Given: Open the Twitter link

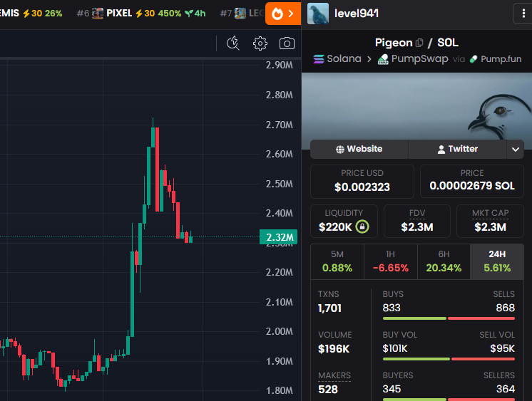Looking at the screenshot, I should (457, 149).
